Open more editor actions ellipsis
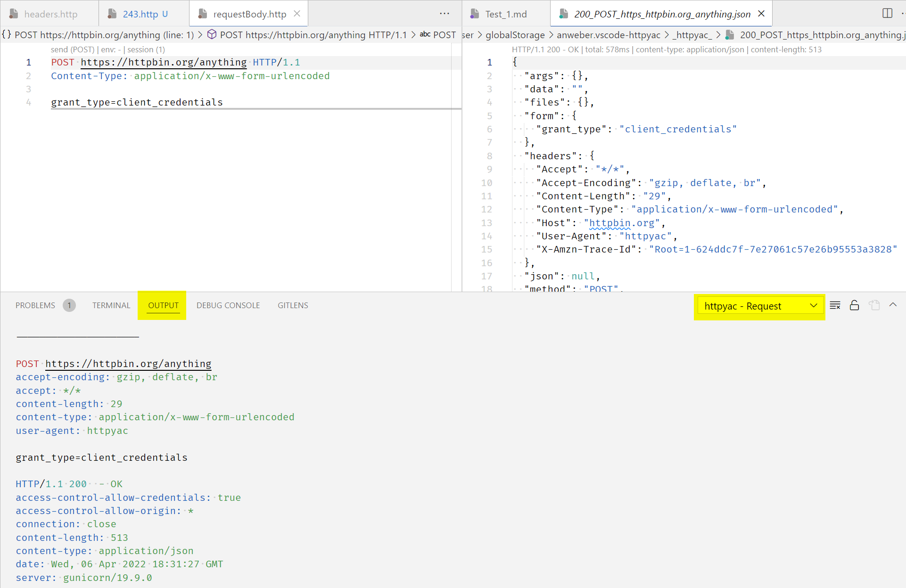 coord(445,13)
